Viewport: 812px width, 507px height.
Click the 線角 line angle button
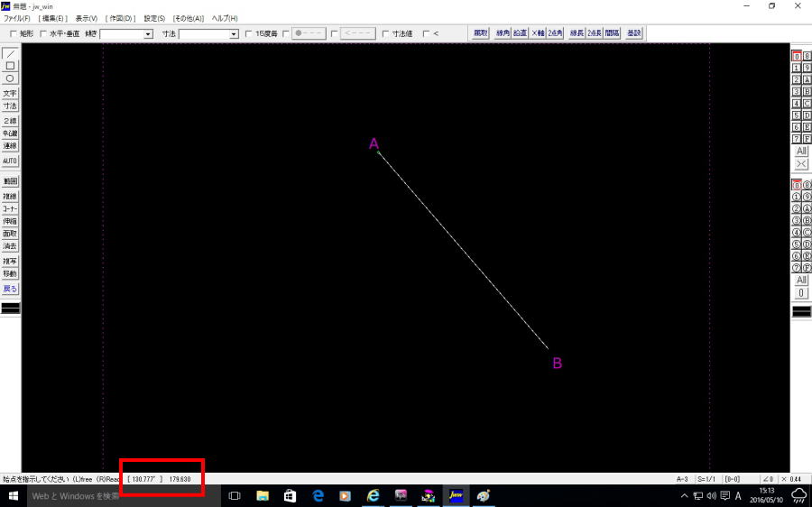pos(503,33)
